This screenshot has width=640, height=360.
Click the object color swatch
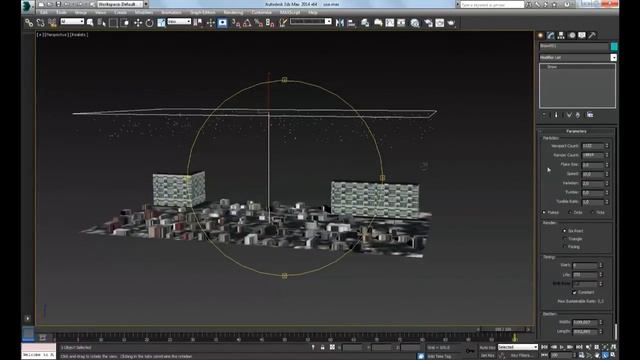(614, 47)
